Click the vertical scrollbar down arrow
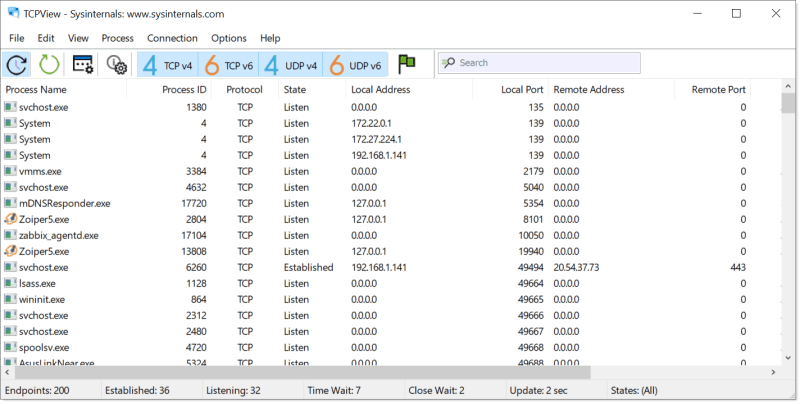The height and width of the screenshot is (404, 800). pos(788,359)
